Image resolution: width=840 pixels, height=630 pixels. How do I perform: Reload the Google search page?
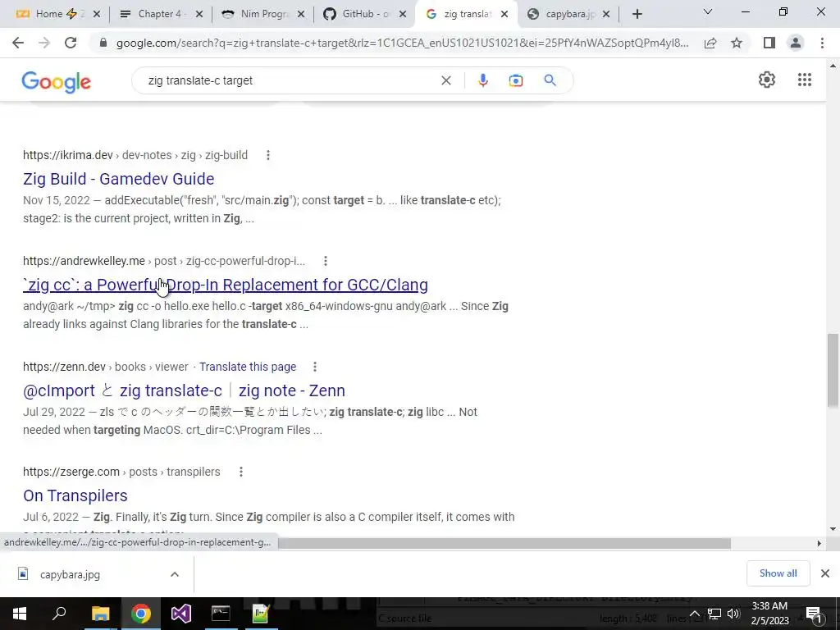pyautogui.click(x=71, y=43)
